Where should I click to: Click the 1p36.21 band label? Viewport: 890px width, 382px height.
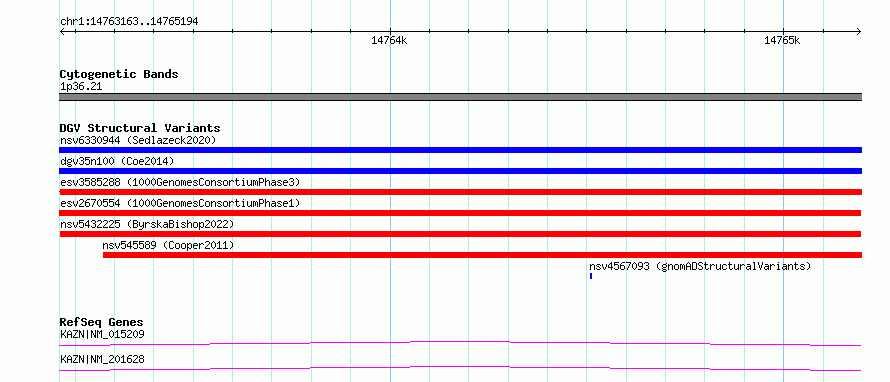81,87
